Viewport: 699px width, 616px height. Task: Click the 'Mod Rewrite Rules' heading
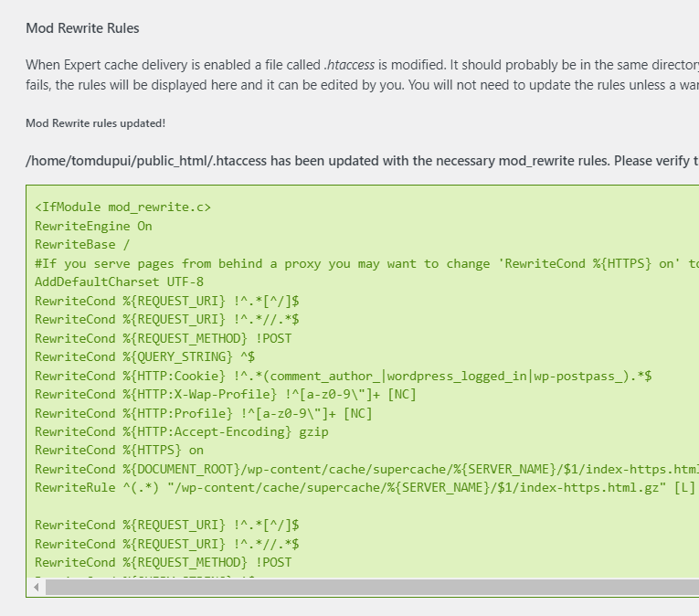[82, 28]
